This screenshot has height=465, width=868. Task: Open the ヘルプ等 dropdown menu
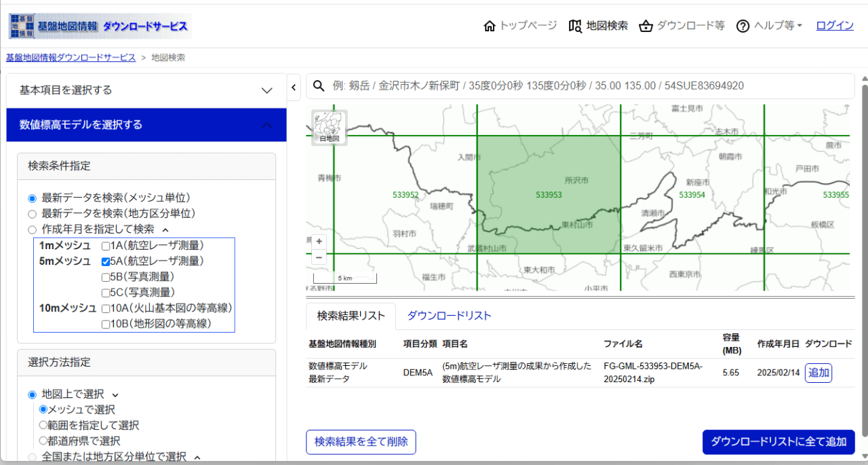(x=769, y=26)
